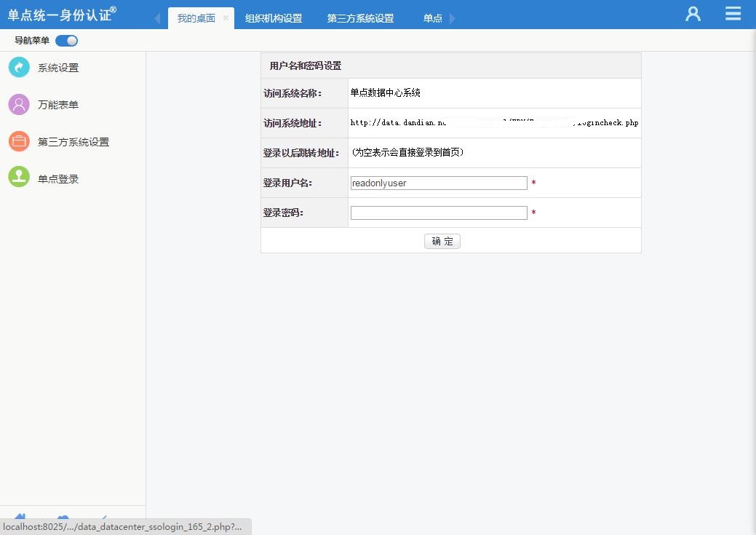
Task: Focus the 登录用户名 input field
Action: [439, 183]
